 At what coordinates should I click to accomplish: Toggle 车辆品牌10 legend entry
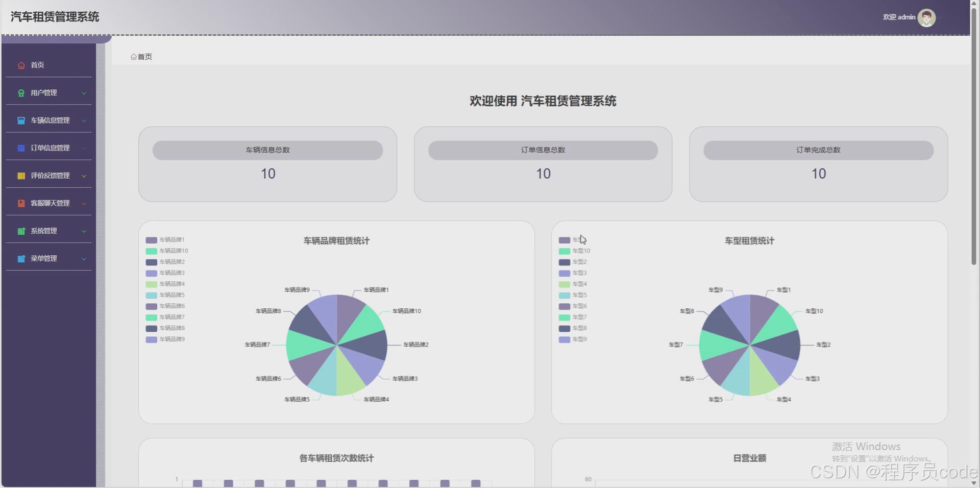coord(167,251)
